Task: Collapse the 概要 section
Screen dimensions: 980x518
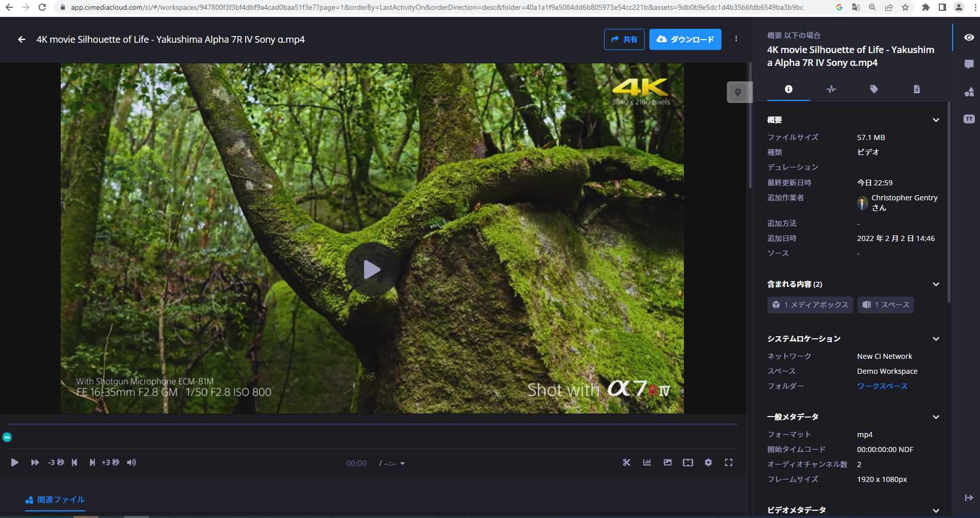Action: 936,120
